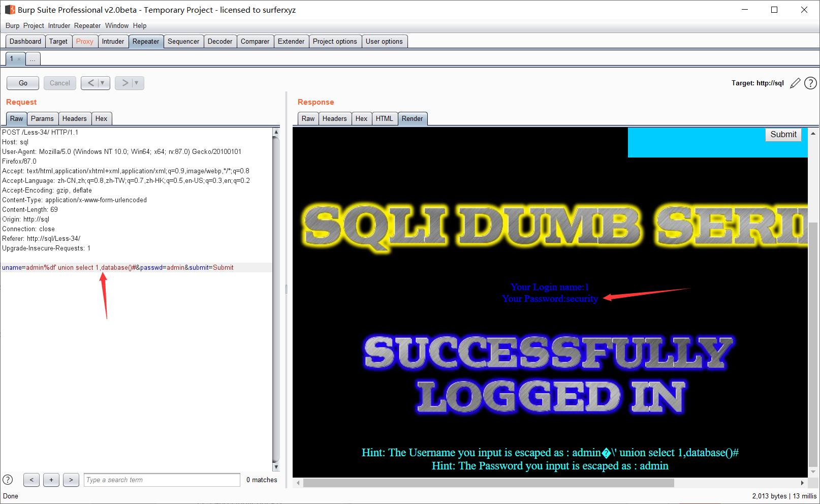Image resolution: width=820 pixels, height=504 pixels.
Task: Click the request scrollbar down arrow
Action: [276, 467]
